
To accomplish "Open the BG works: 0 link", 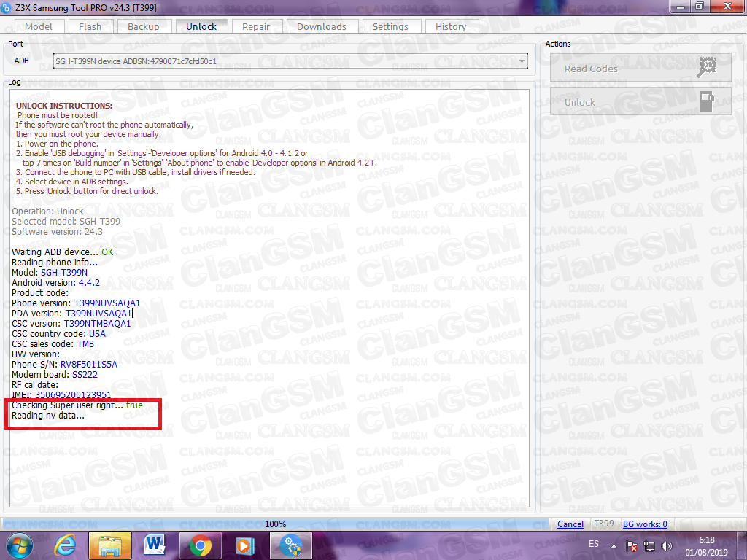I will tap(645, 524).
